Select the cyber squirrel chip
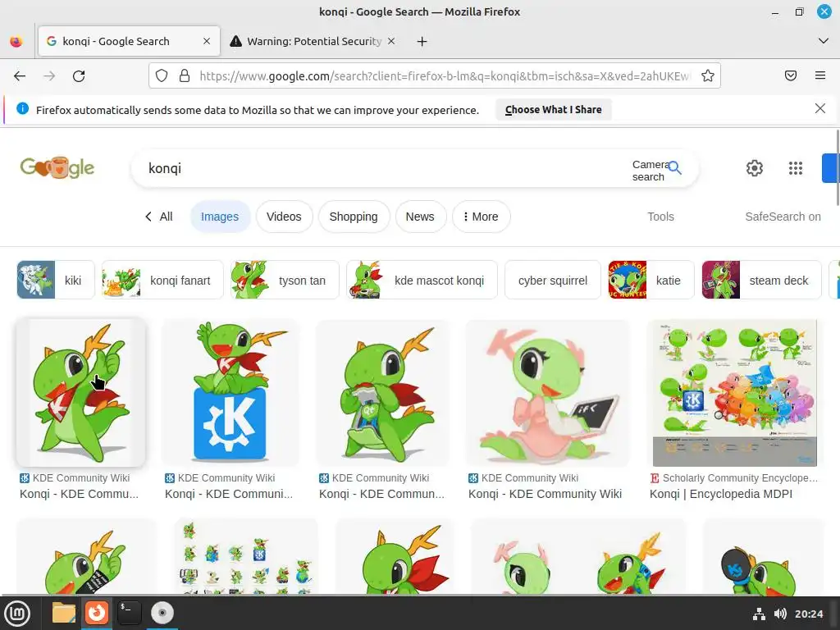Viewport: 840px width, 630px height. click(x=553, y=280)
